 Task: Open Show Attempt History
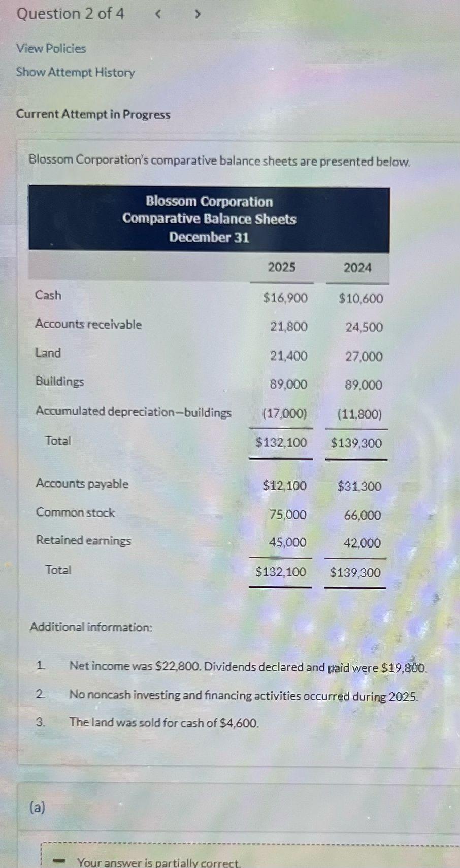(x=75, y=73)
